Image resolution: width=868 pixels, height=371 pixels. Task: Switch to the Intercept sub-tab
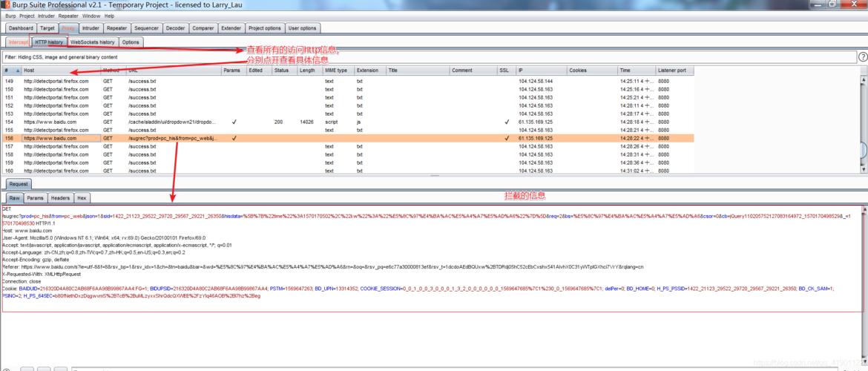pos(19,42)
